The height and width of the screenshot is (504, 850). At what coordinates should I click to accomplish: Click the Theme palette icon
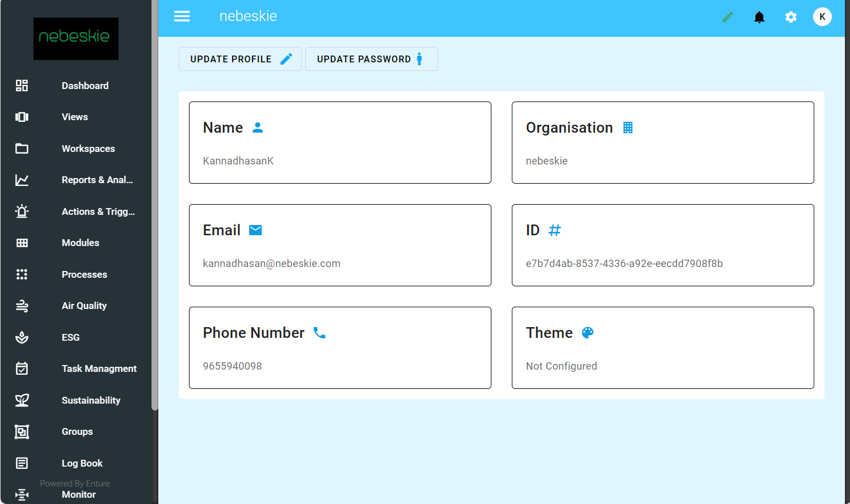pyautogui.click(x=588, y=333)
